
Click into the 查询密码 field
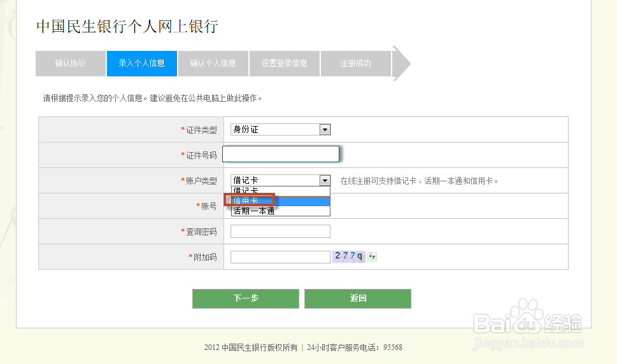(280, 232)
